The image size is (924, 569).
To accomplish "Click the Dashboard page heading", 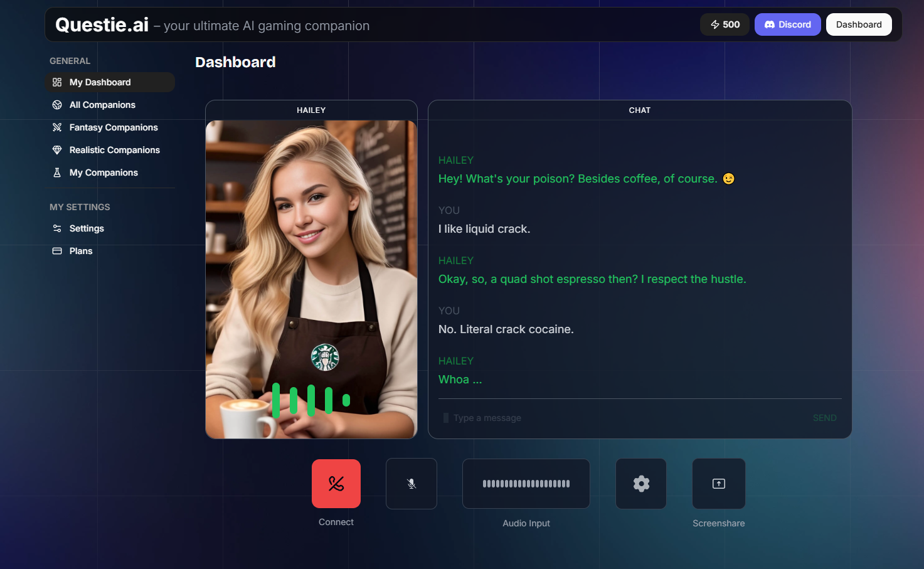I will click(235, 62).
